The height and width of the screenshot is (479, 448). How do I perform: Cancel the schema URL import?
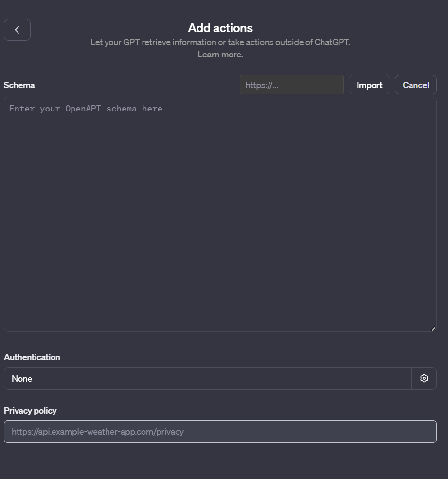point(415,85)
